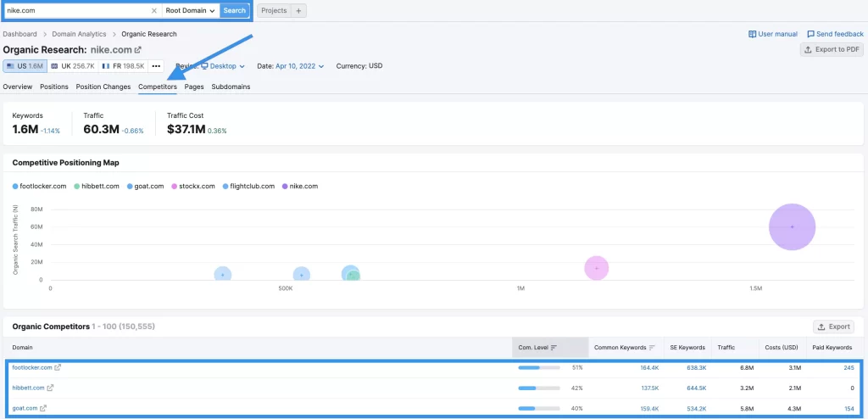Viewport: 868px width, 419px height.
Task: Open the Desktop device dropdown
Action: [x=223, y=66]
